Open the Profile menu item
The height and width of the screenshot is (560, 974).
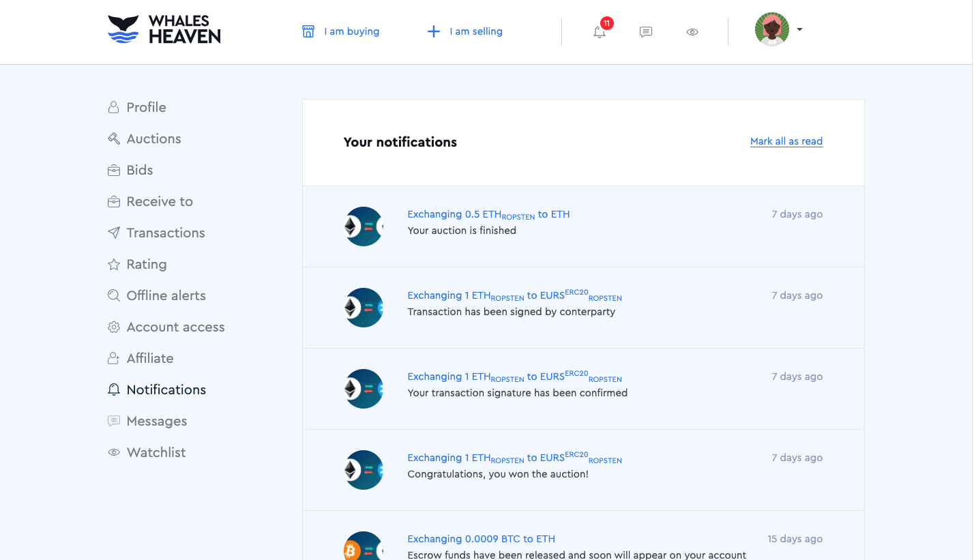[x=147, y=107]
